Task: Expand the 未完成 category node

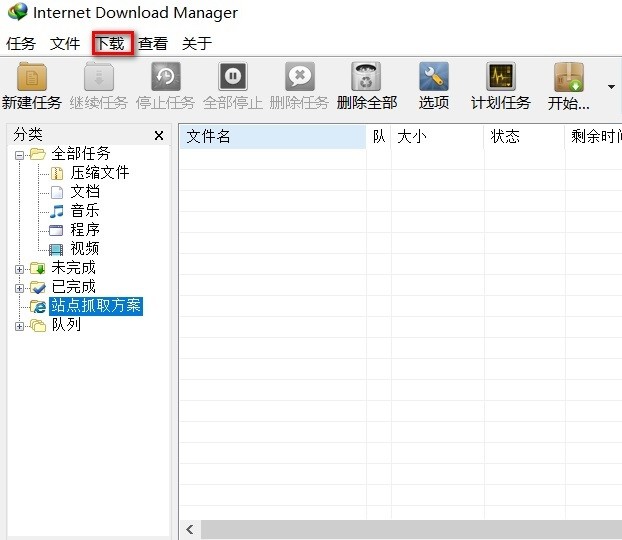Action: (x=19, y=269)
